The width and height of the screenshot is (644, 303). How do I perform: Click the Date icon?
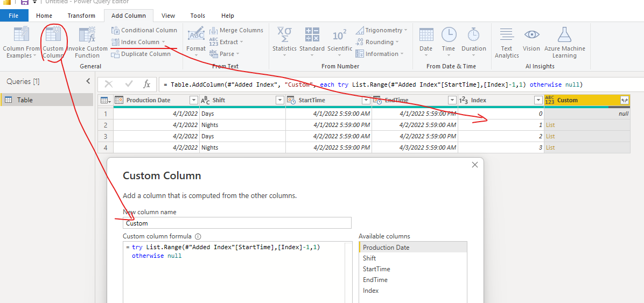click(x=426, y=34)
